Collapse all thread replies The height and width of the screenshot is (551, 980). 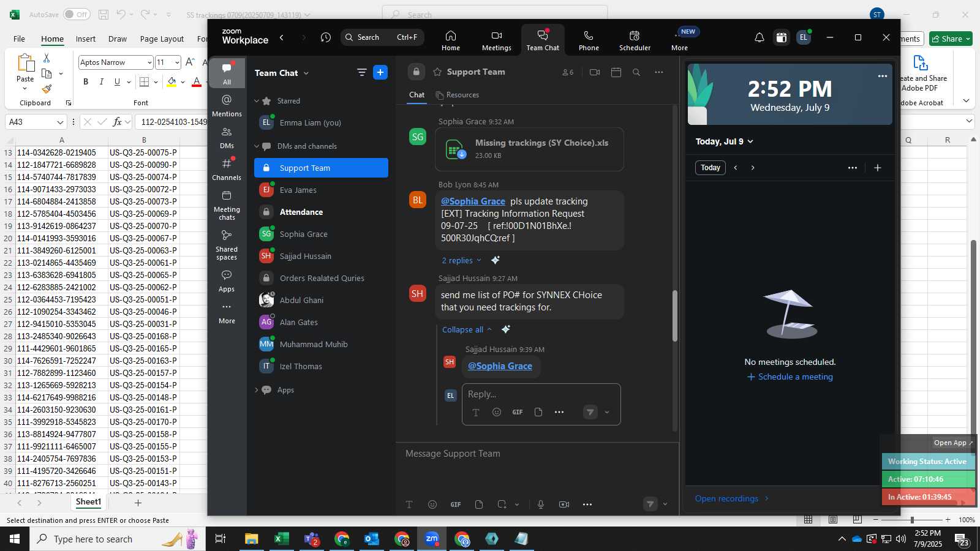point(467,329)
